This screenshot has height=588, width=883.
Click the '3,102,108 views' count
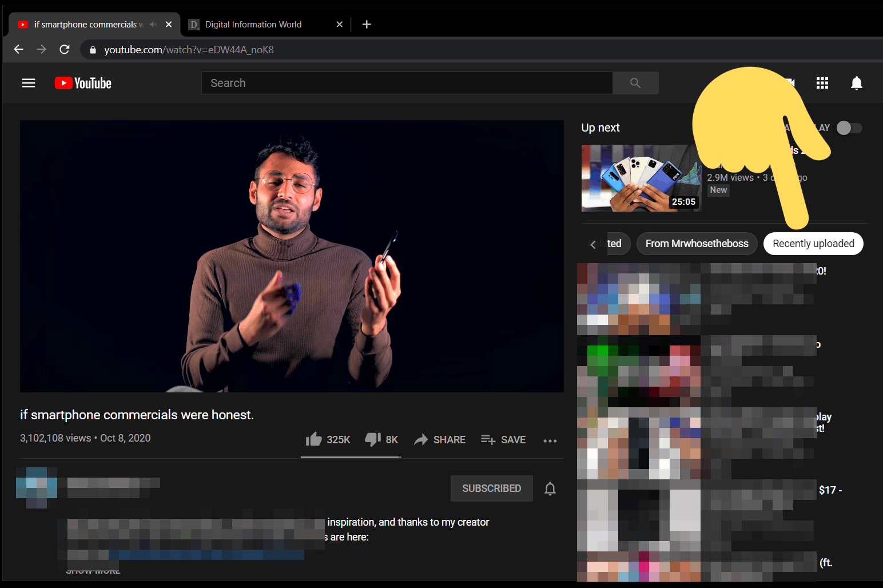55,438
